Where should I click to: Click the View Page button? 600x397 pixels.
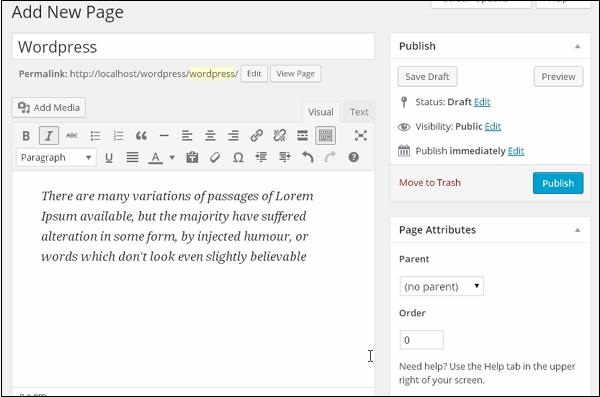point(295,74)
